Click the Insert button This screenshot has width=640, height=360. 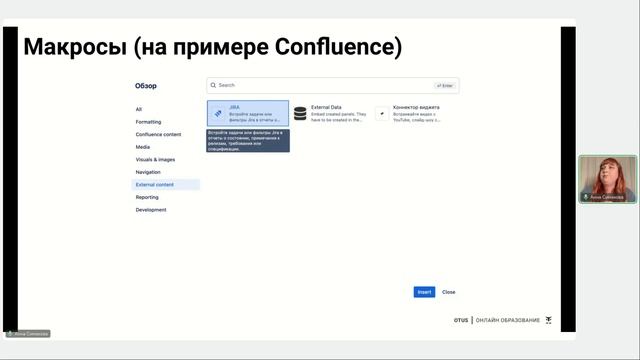pyautogui.click(x=424, y=292)
